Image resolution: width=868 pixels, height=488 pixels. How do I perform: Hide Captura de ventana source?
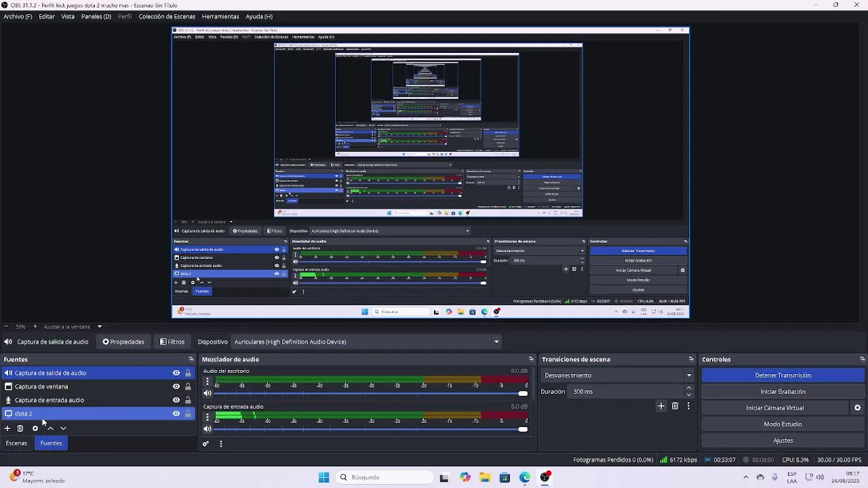(x=176, y=386)
